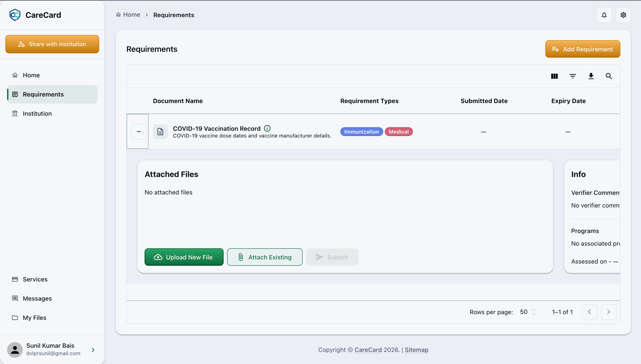
Task: Click the Immunization tag
Action: (362, 132)
